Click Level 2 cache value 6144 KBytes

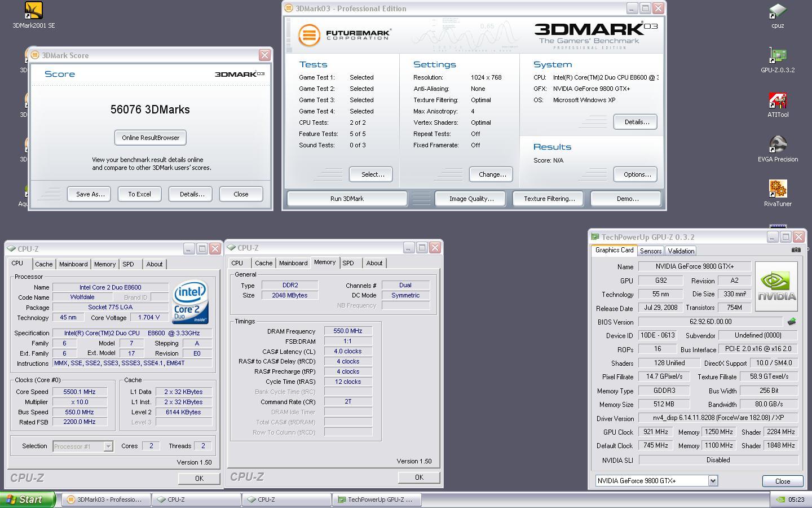click(x=183, y=412)
